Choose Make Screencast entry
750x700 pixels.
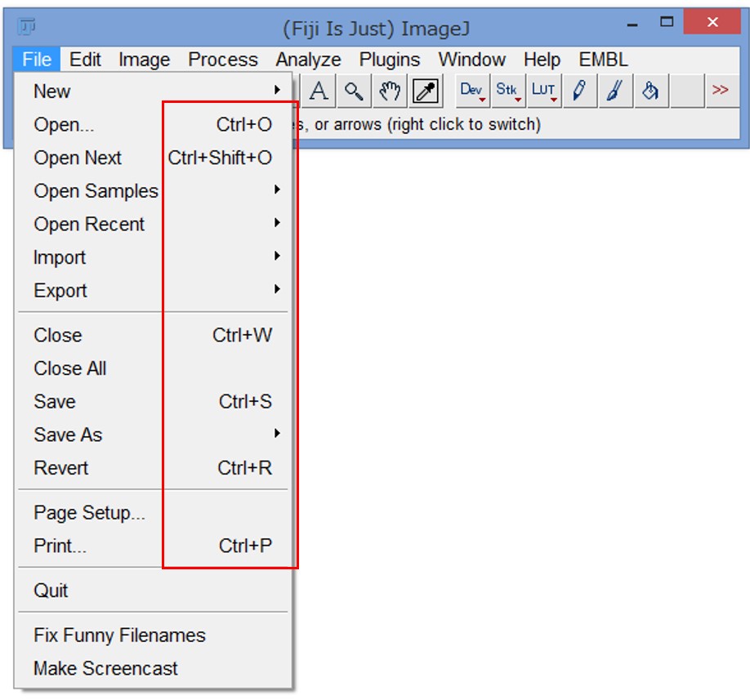pos(153,668)
